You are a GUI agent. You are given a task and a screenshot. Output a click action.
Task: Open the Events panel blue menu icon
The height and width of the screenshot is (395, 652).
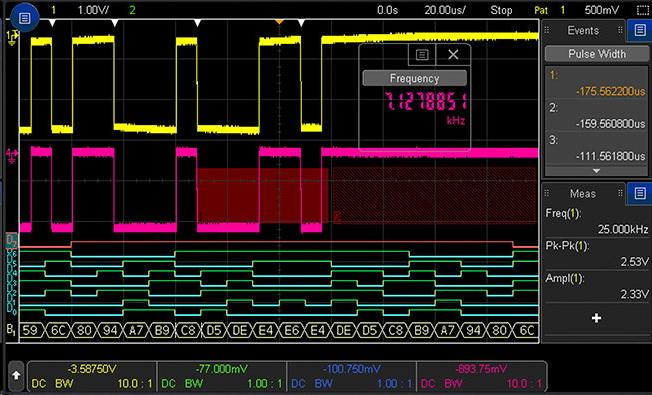[x=640, y=30]
